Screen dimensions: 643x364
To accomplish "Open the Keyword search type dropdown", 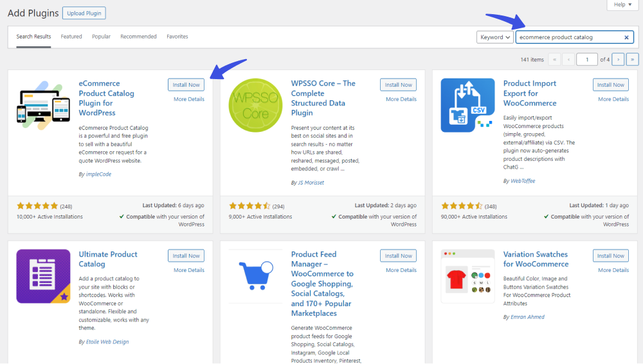I will [x=495, y=37].
